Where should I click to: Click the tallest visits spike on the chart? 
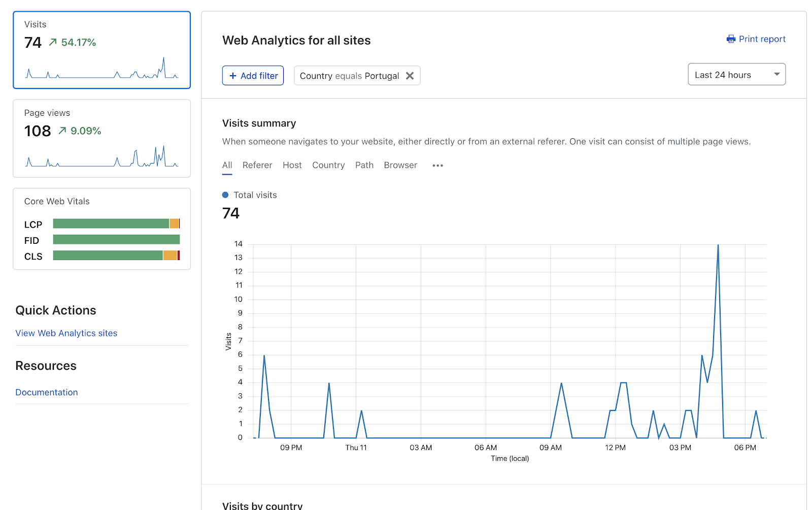718,245
